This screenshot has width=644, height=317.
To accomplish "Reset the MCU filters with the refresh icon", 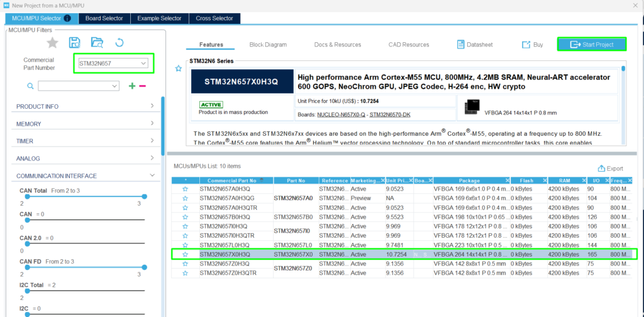I will coord(119,43).
